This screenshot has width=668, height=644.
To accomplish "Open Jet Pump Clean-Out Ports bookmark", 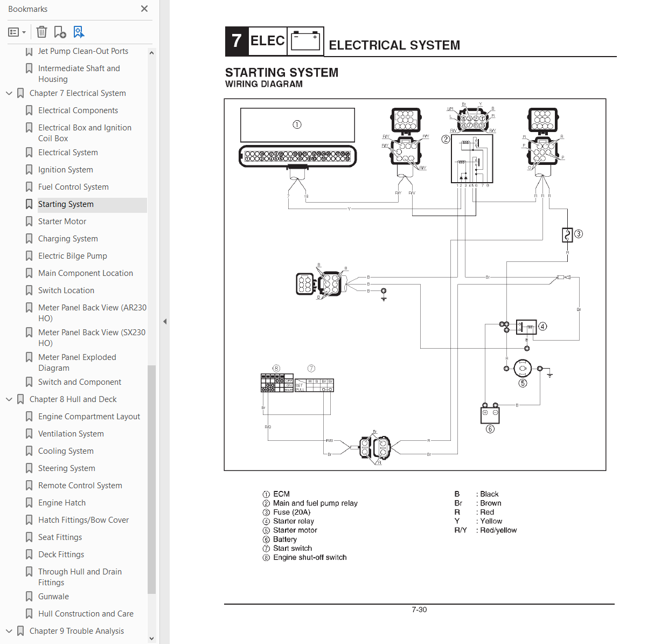I will coord(83,51).
